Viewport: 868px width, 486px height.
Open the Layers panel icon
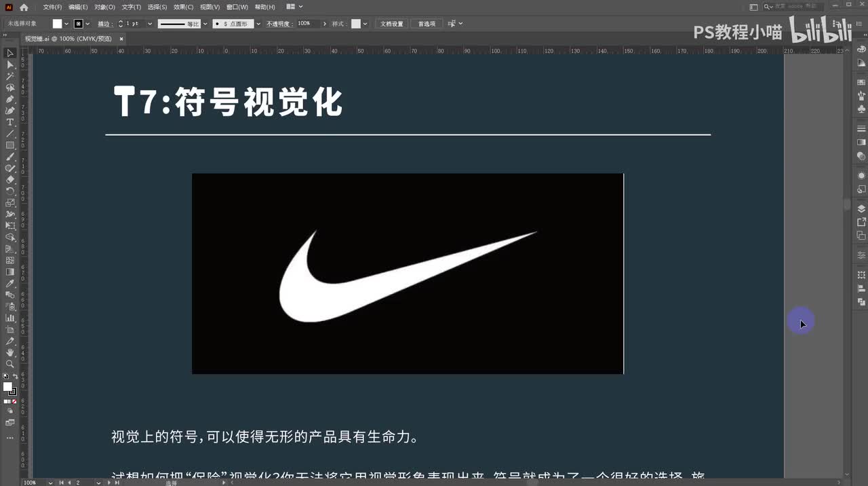click(861, 208)
